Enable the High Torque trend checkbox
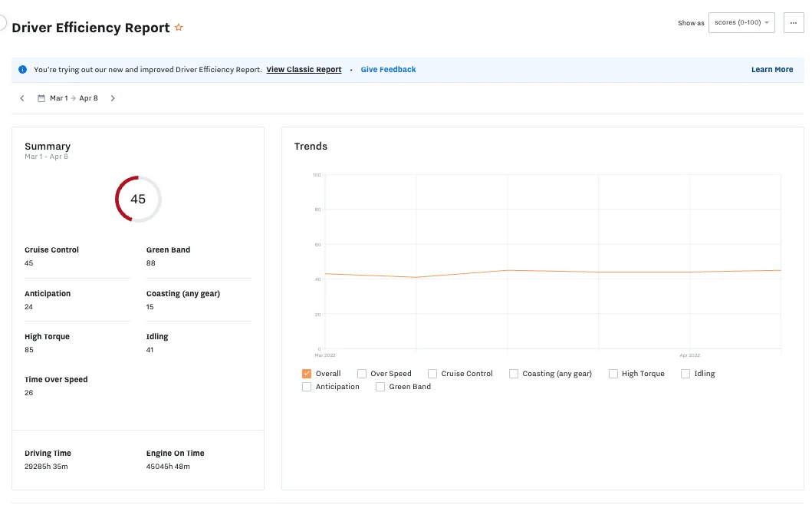This screenshot has width=812, height=505. pyautogui.click(x=613, y=373)
